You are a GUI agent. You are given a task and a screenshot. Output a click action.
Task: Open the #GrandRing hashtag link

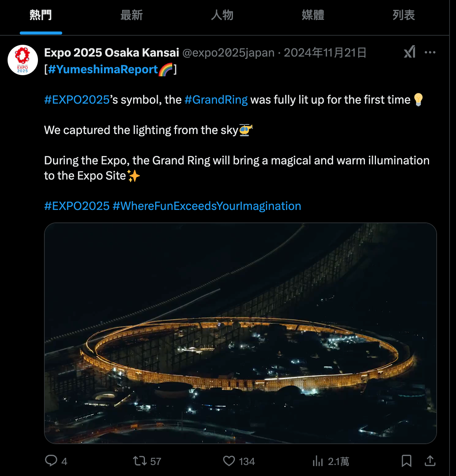216,100
